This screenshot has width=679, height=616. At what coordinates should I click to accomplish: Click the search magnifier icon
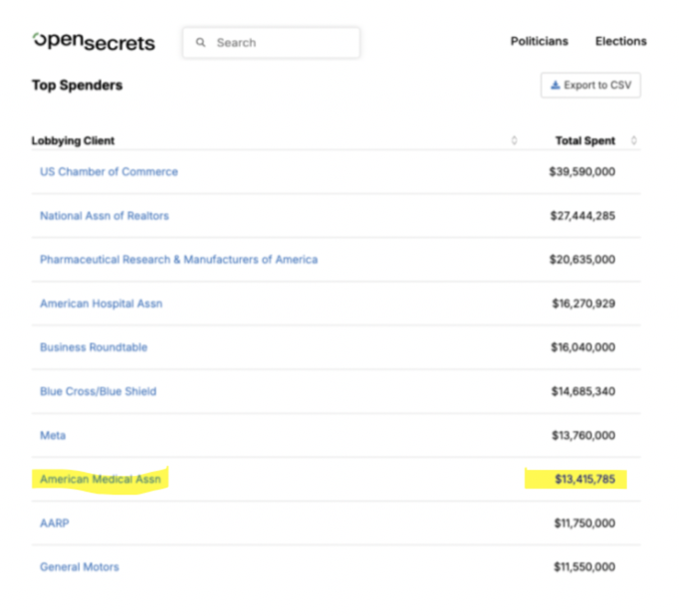click(200, 43)
